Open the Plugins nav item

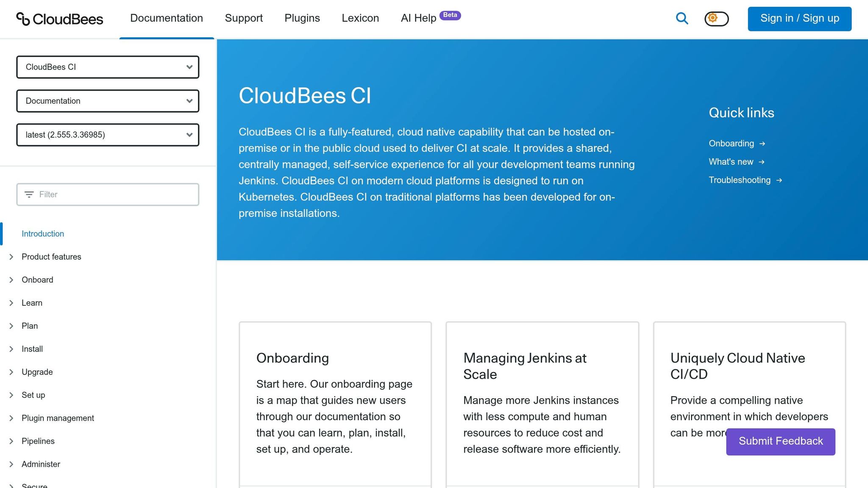[x=302, y=18]
